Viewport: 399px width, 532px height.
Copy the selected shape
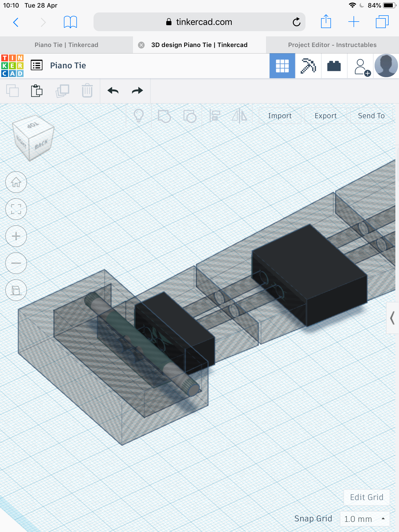pos(12,91)
